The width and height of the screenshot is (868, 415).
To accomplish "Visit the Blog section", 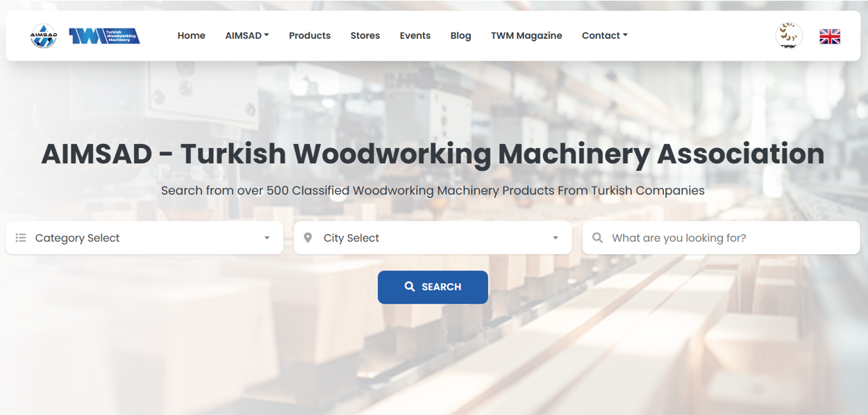I will pyautogui.click(x=460, y=35).
